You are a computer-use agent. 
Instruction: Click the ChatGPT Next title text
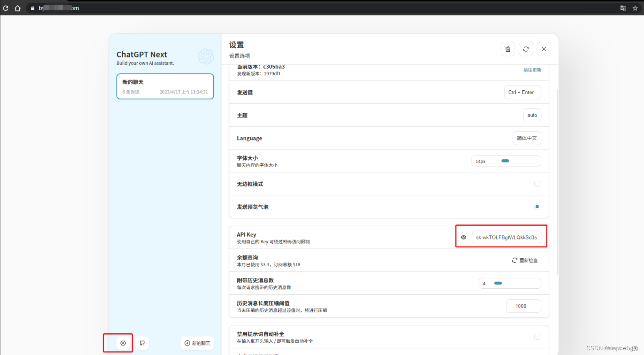pos(142,54)
